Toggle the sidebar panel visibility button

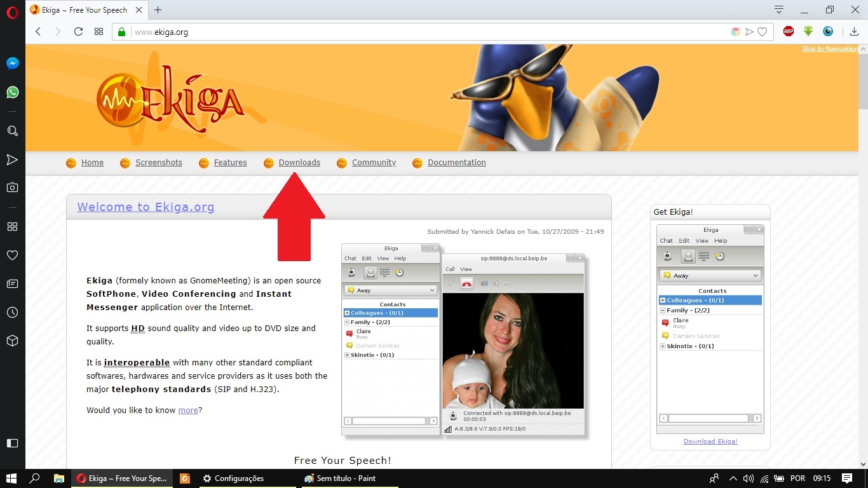click(12, 443)
